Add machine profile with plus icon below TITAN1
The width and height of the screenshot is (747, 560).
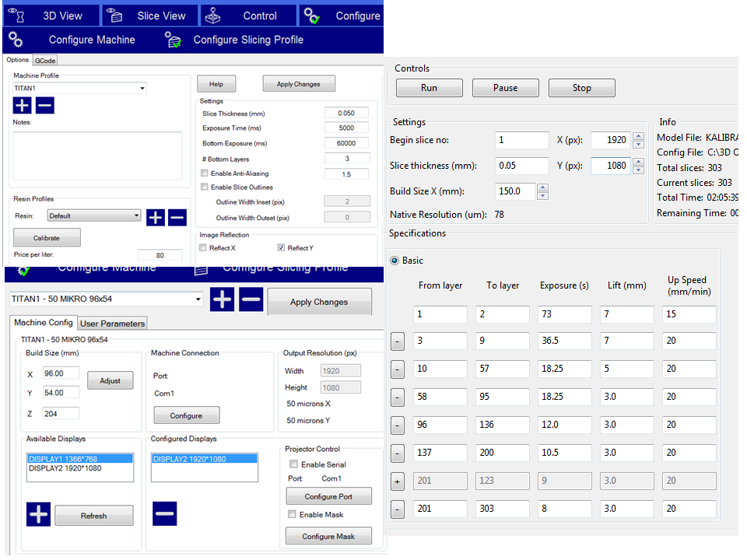point(23,105)
